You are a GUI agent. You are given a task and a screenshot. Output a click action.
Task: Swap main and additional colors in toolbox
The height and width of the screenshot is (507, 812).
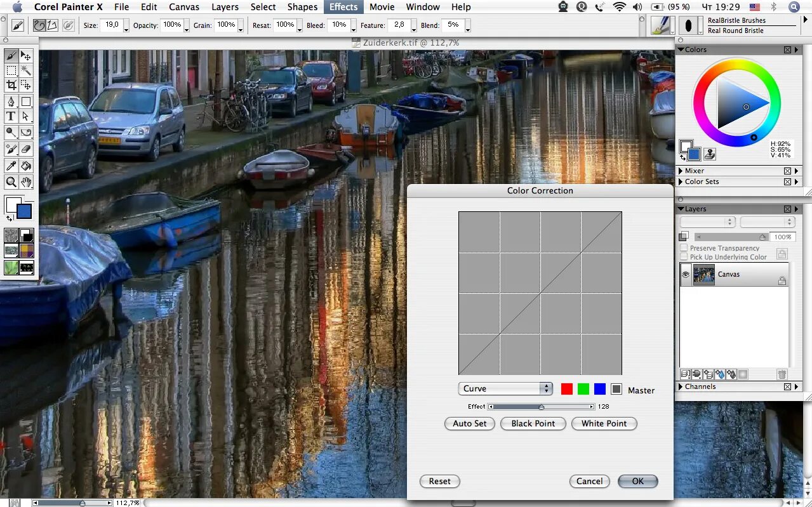point(10,218)
